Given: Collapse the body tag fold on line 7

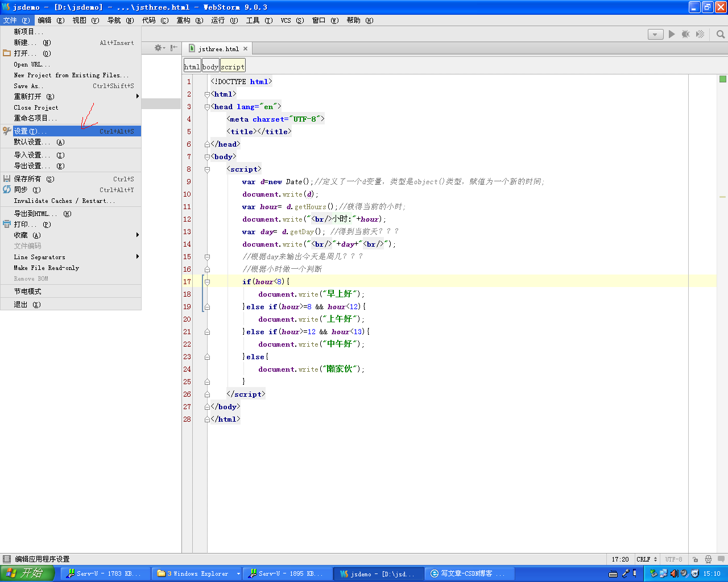Looking at the screenshot, I should [x=207, y=157].
